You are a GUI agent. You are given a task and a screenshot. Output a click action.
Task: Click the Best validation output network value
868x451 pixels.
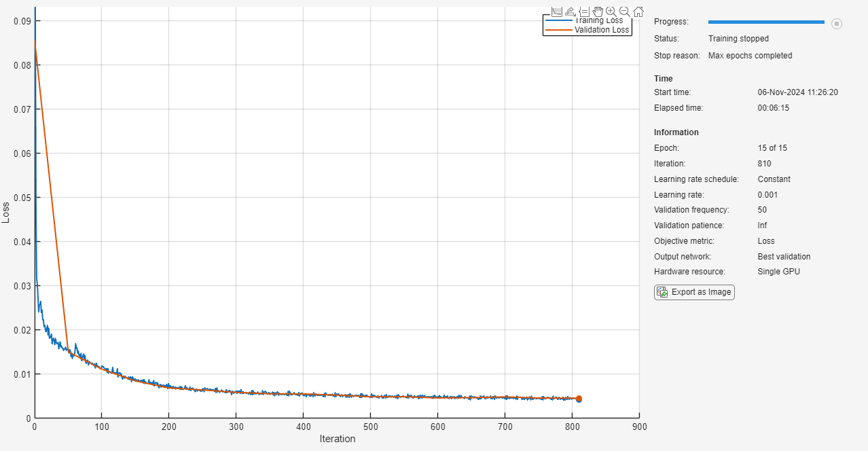click(784, 257)
